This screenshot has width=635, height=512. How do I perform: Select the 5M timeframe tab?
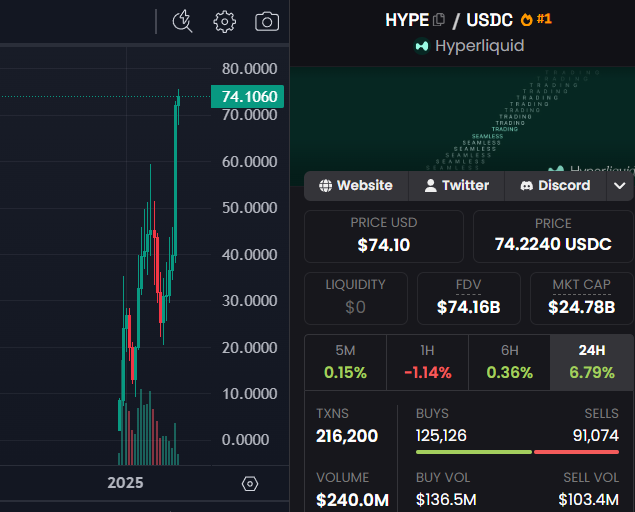[345, 362]
